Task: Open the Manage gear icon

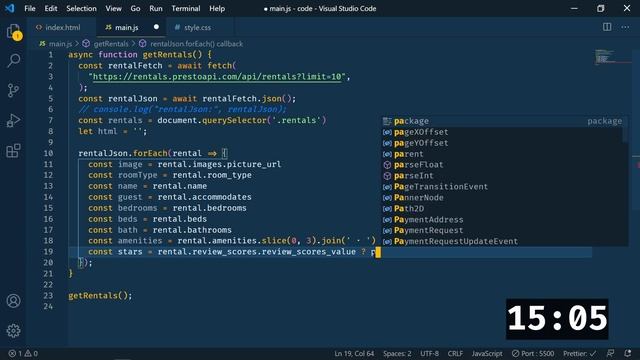Action: click(x=13, y=331)
